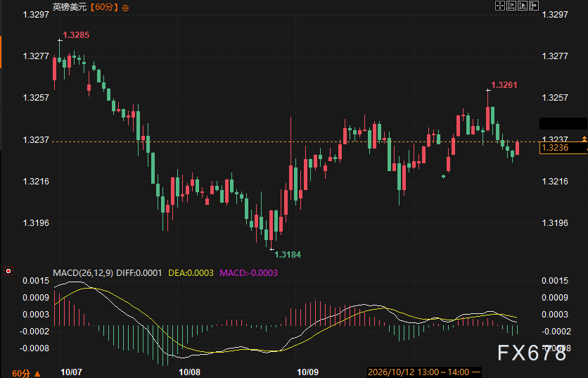This screenshot has width=588, height=378.
Task: Click the 【60分】 period label in title
Action: point(104,7)
